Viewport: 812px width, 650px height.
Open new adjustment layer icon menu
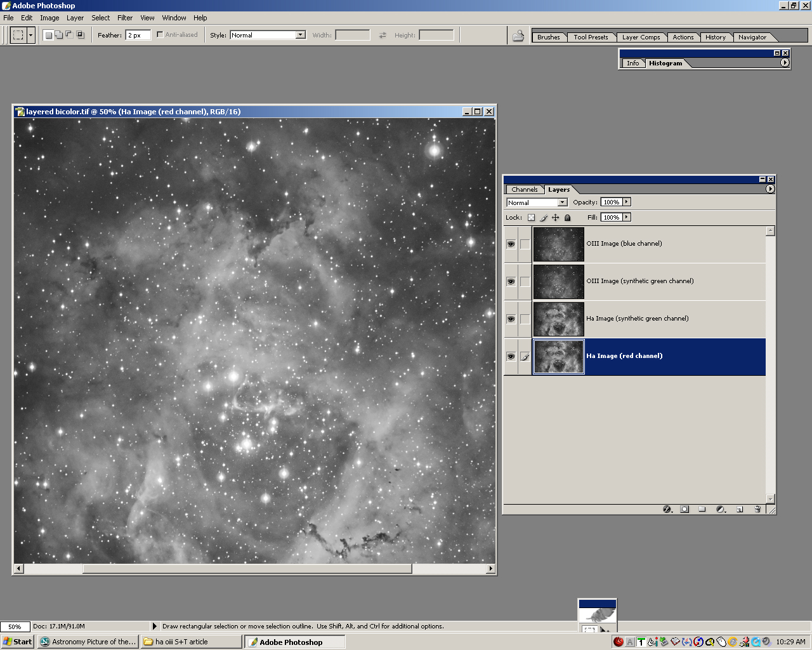pyautogui.click(x=721, y=509)
